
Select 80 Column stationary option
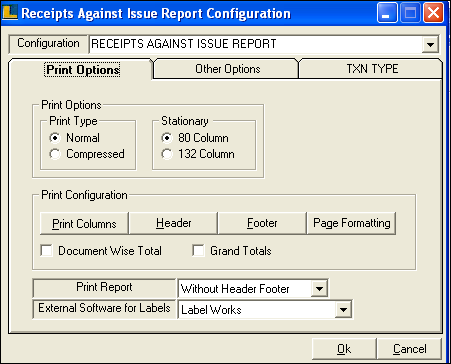coord(167,138)
